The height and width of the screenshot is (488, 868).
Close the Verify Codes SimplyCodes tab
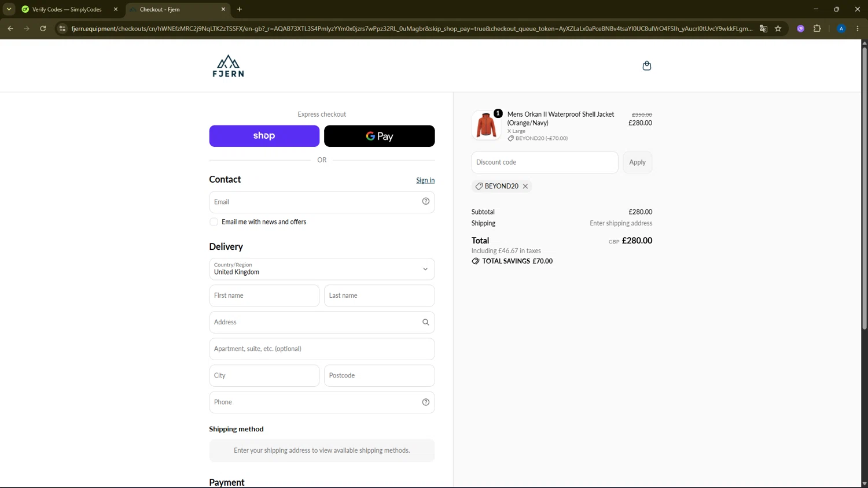pos(116,9)
